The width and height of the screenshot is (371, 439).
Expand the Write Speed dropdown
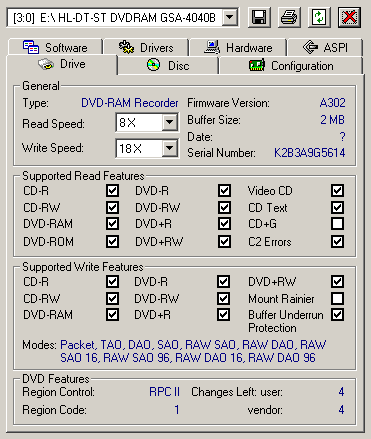169,148
